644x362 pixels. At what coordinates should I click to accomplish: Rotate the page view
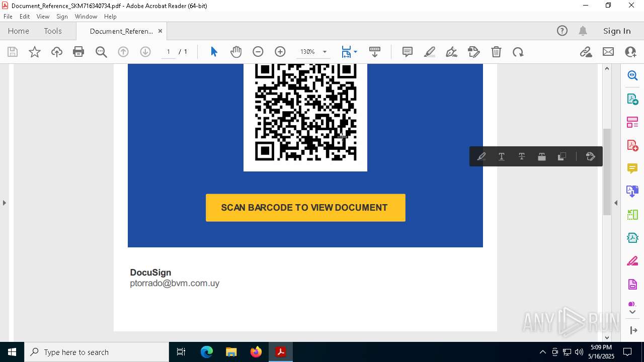tap(518, 52)
